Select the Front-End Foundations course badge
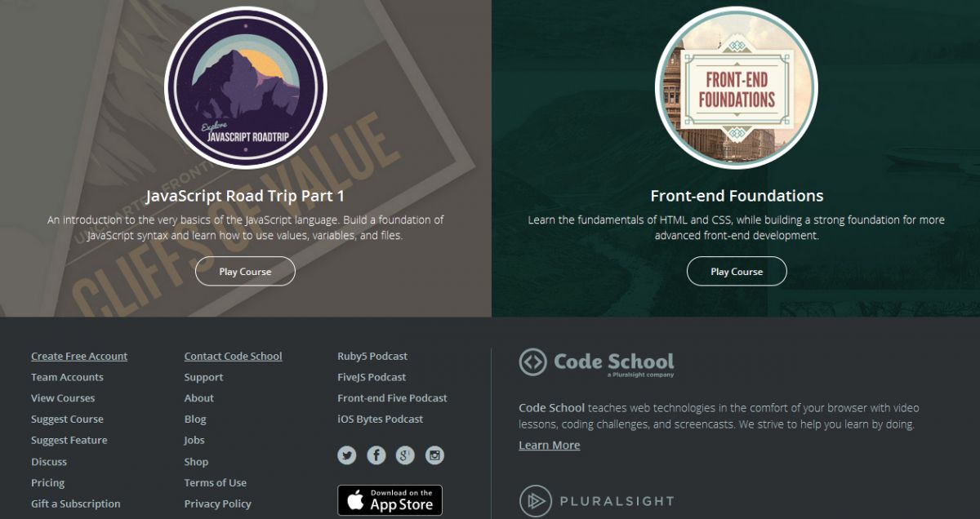This screenshot has width=980, height=519. [737, 86]
